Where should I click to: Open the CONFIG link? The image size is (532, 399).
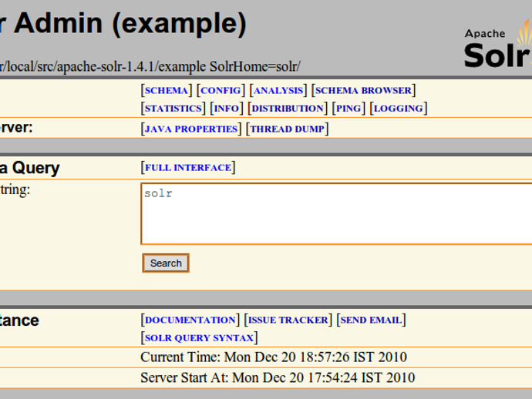pos(221,91)
